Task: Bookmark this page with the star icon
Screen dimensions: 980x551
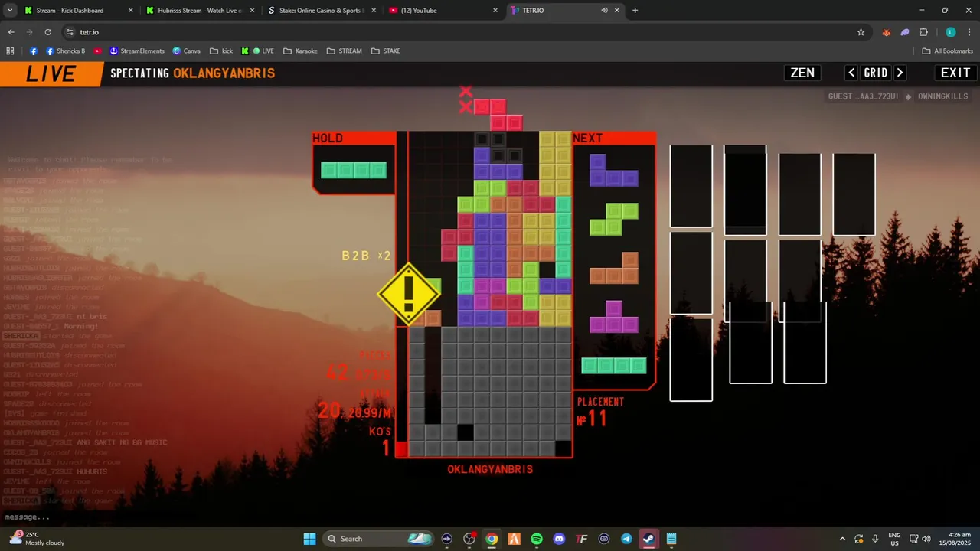Action: coord(861,32)
